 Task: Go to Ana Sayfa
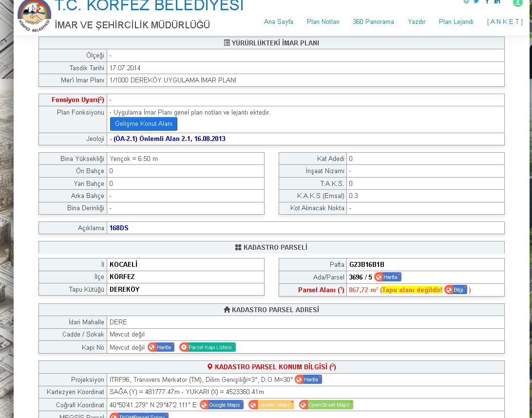(x=278, y=21)
